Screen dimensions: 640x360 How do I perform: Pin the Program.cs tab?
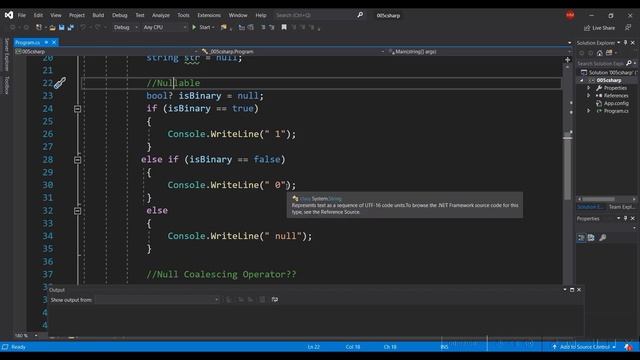click(x=46, y=42)
